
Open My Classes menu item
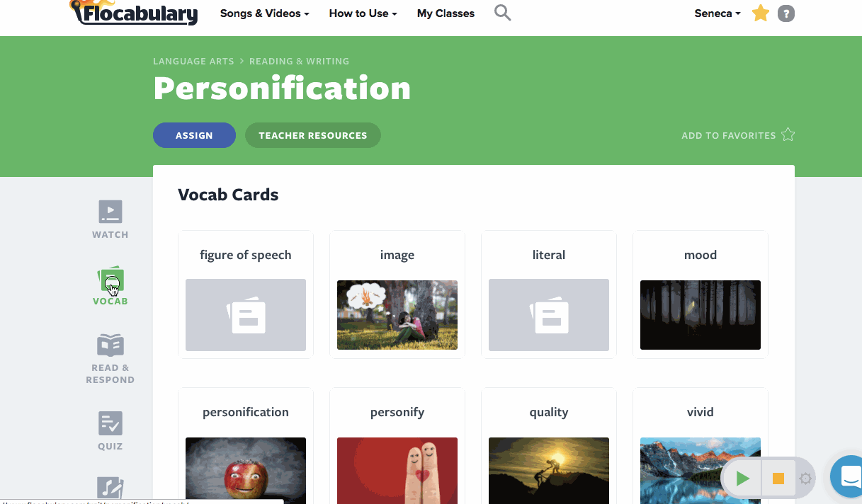(446, 13)
